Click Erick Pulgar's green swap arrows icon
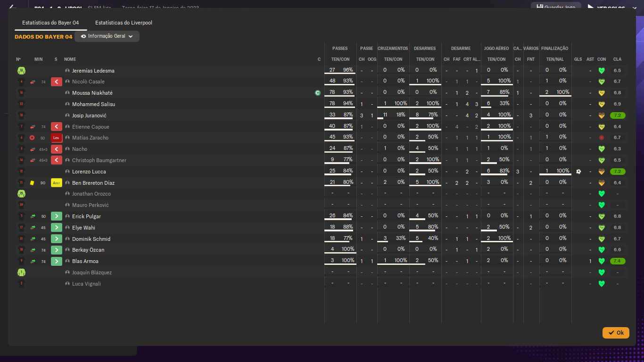Viewport: 644px width, 362px height. [33, 216]
